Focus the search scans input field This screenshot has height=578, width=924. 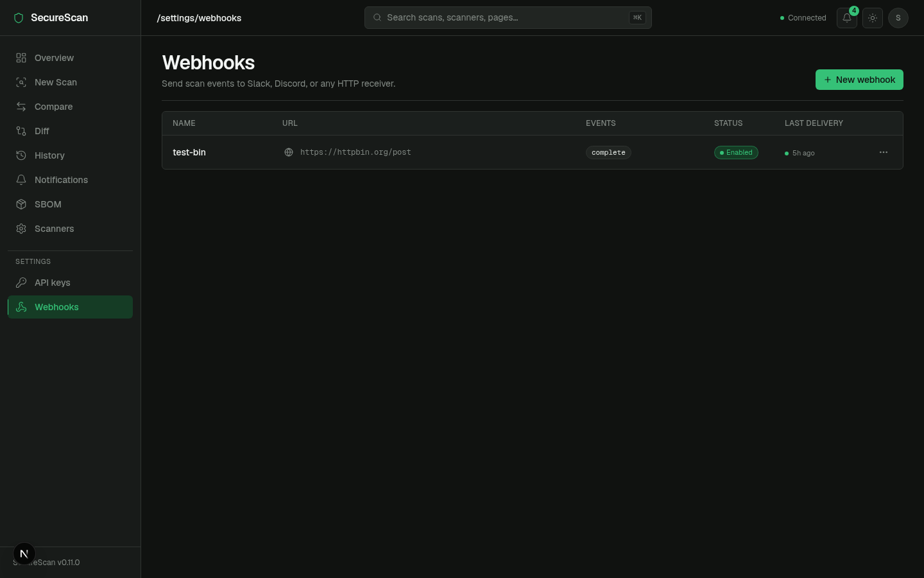[508, 18]
